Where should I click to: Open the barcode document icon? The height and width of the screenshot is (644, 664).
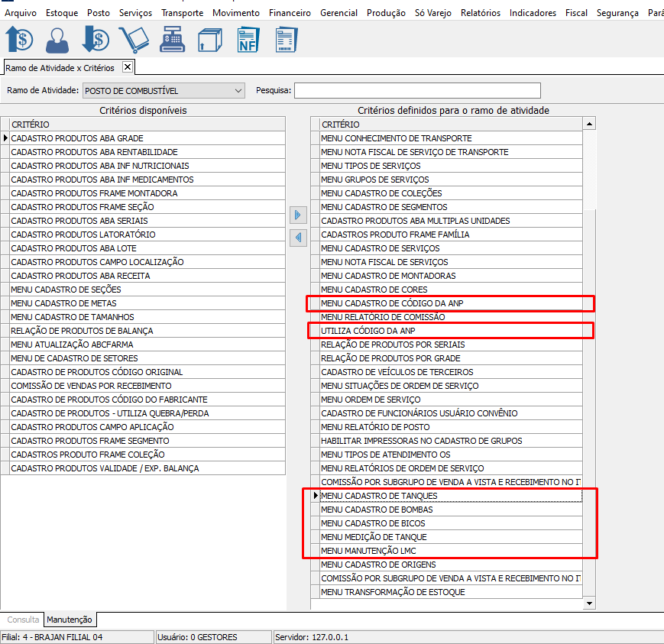(286, 39)
